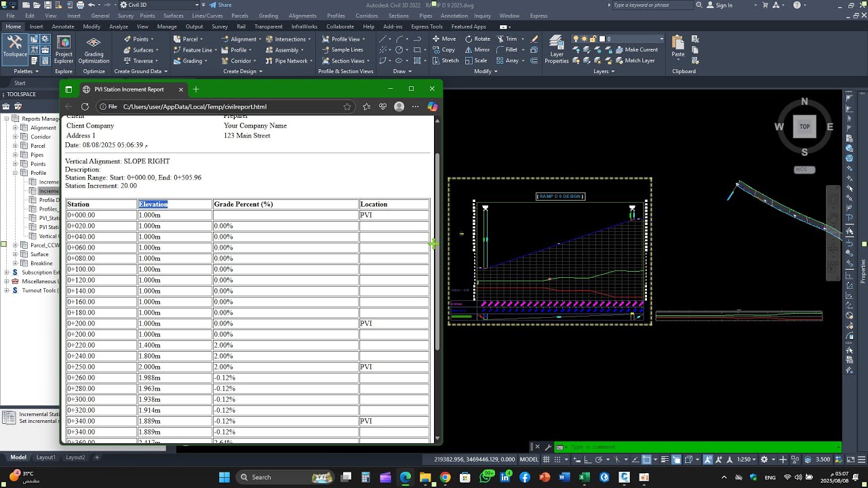868x488 pixels.
Task: Open the Annotate ribbon tab
Action: (63, 26)
